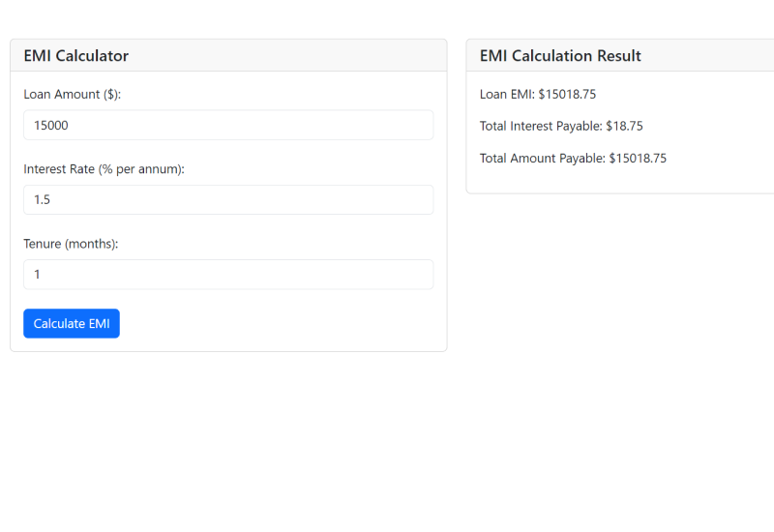Click blank area below Total Amount Payable
The width and height of the screenshot is (774, 532).
coord(619,180)
